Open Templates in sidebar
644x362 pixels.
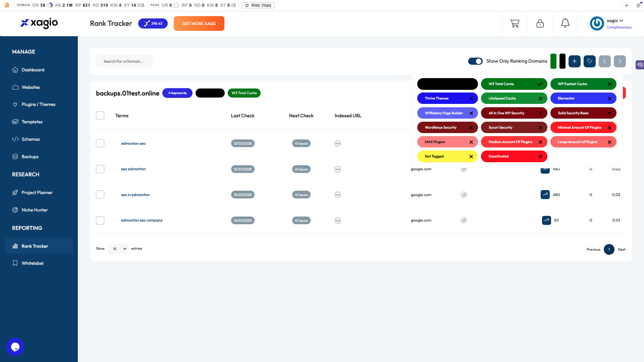[x=32, y=122]
